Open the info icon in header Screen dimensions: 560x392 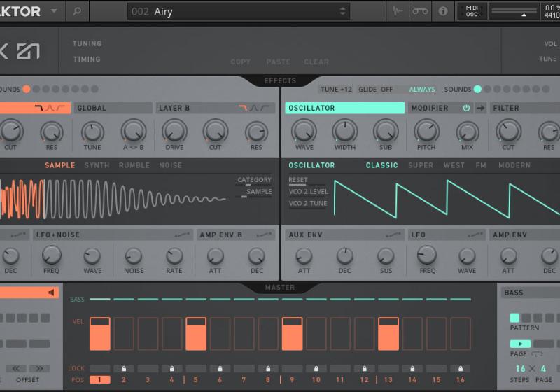443,11
